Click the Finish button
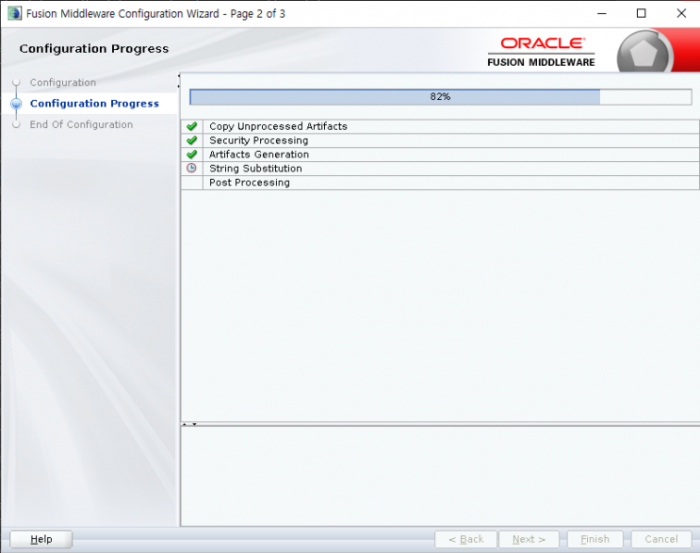 click(595, 539)
